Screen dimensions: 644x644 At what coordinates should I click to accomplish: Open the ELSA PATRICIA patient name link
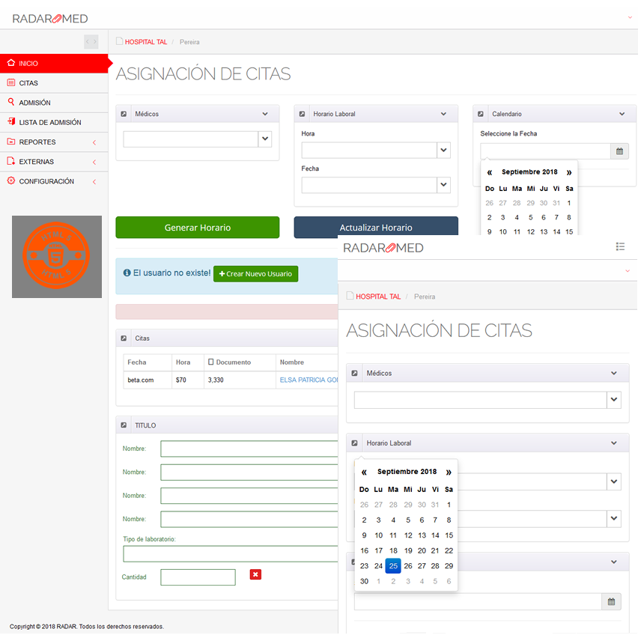click(x=308, y=380)
